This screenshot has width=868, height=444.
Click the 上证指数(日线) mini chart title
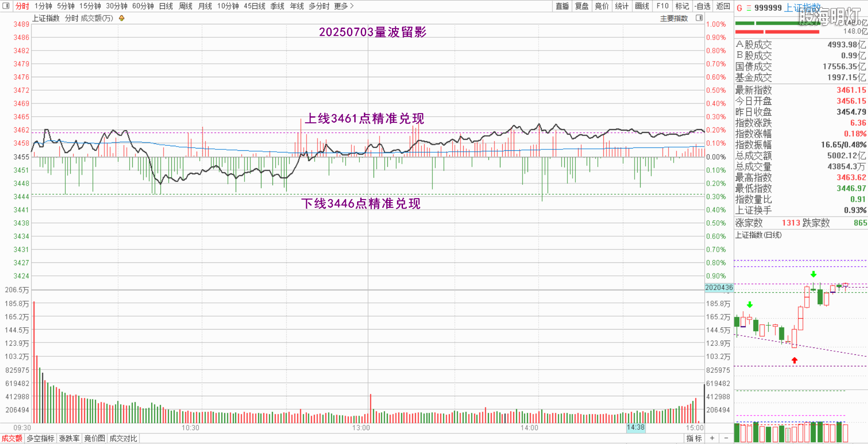758,235
